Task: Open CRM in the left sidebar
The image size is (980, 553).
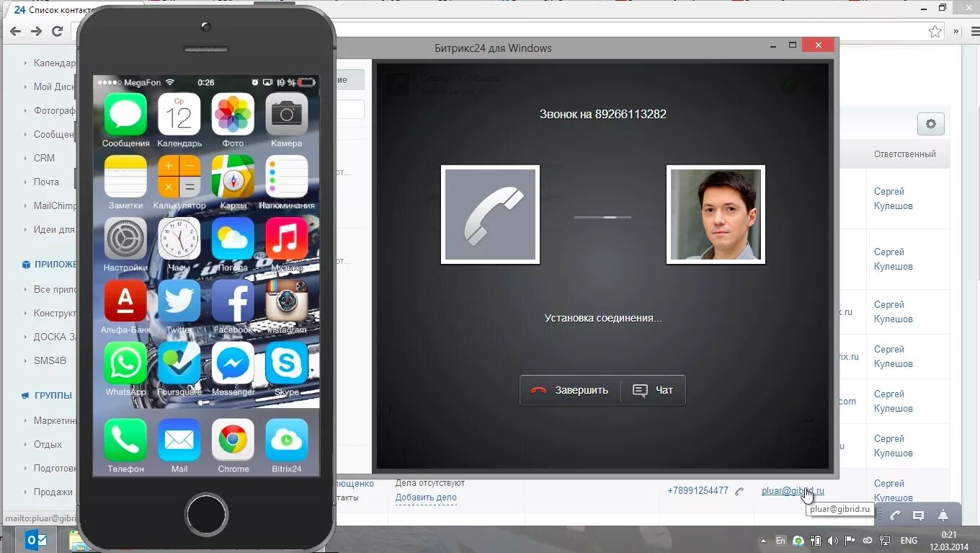Action: (x=44, y=158)
